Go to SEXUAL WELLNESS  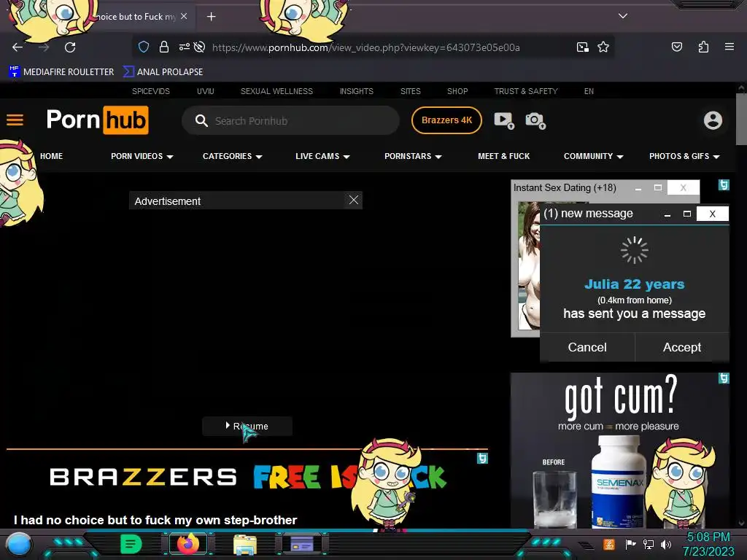[276, 91]
